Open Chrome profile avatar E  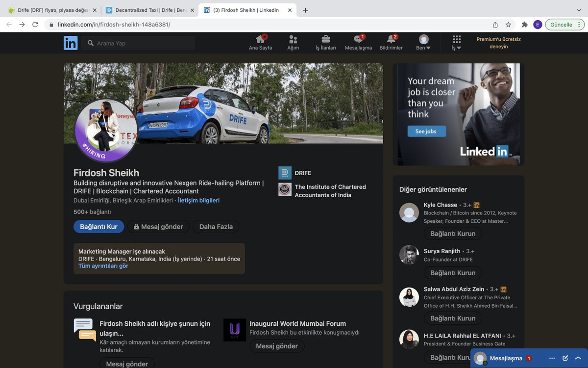(538, 25)
